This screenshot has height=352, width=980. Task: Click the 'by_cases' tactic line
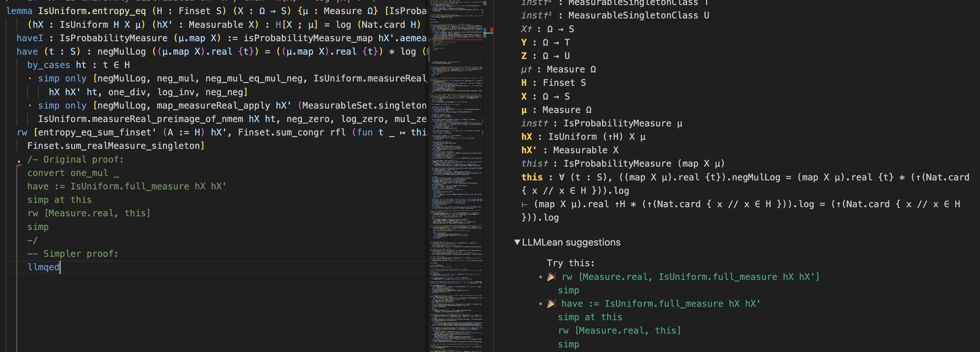click(48, 65)
